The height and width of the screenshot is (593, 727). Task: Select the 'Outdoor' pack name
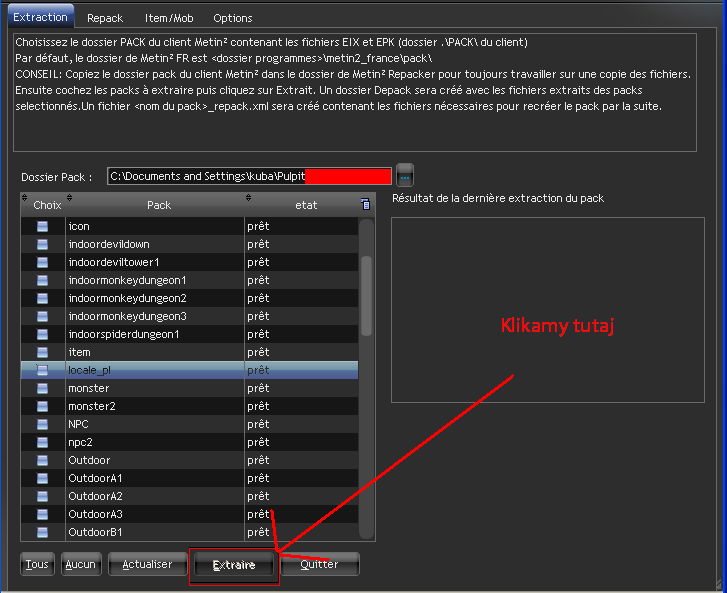point(89,460)
